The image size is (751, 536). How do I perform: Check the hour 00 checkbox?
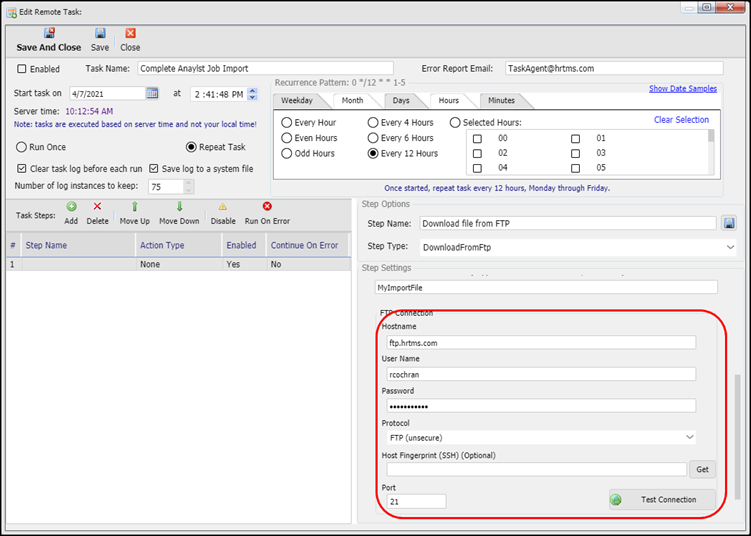(477, 139)
